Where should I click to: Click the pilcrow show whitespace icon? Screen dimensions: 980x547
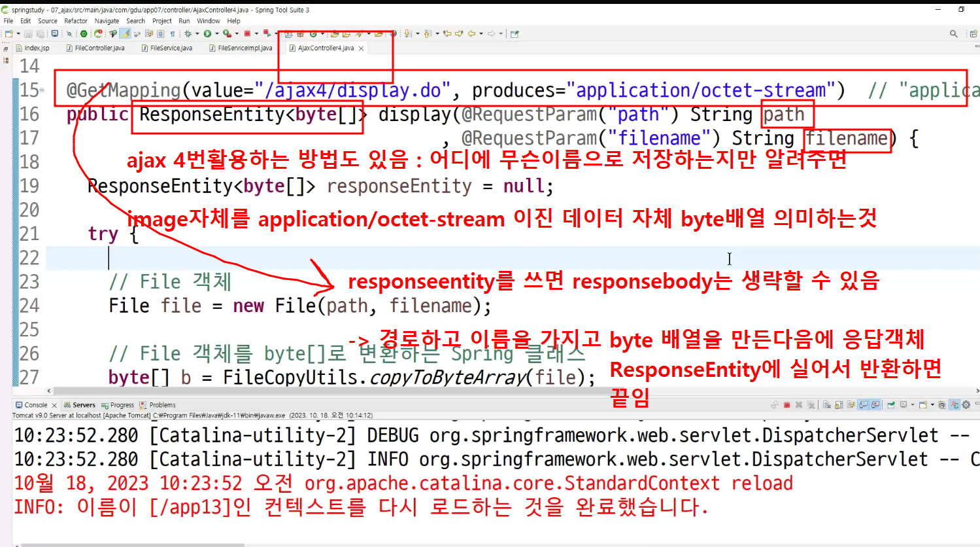point(173,33)
